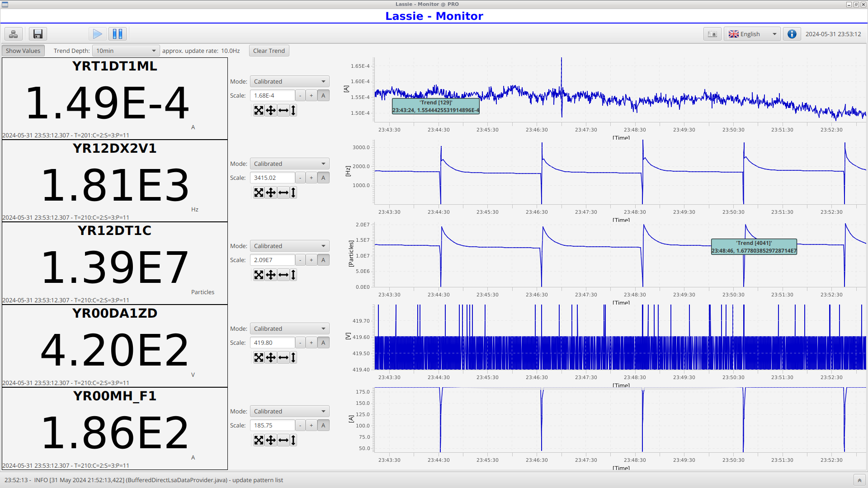Click the network devices icon in toolbar
Viewport: 868px width, 488px height.
click(x=14, y=34)
